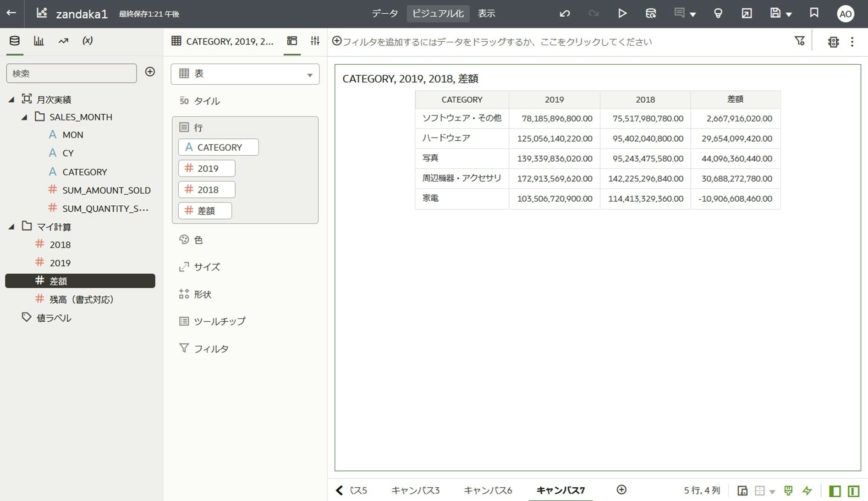Screen dimensions: 868x501
Task: Switch to the 表示 tab
Action: pos(487,14)
